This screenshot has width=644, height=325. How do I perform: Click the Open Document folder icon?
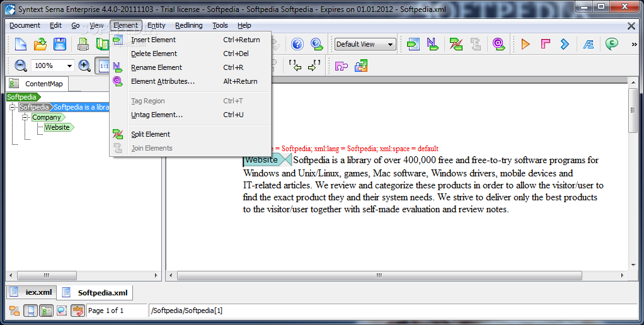tap(40, 44)
